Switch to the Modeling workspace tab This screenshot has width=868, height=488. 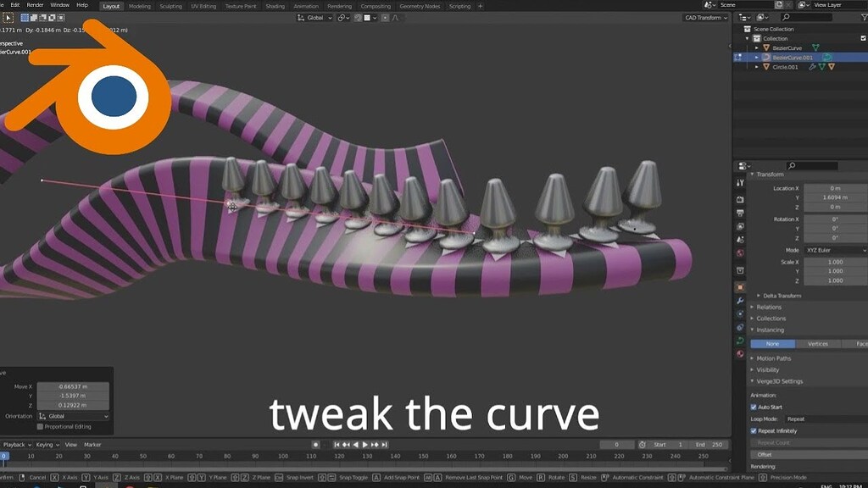pos(140,6)
